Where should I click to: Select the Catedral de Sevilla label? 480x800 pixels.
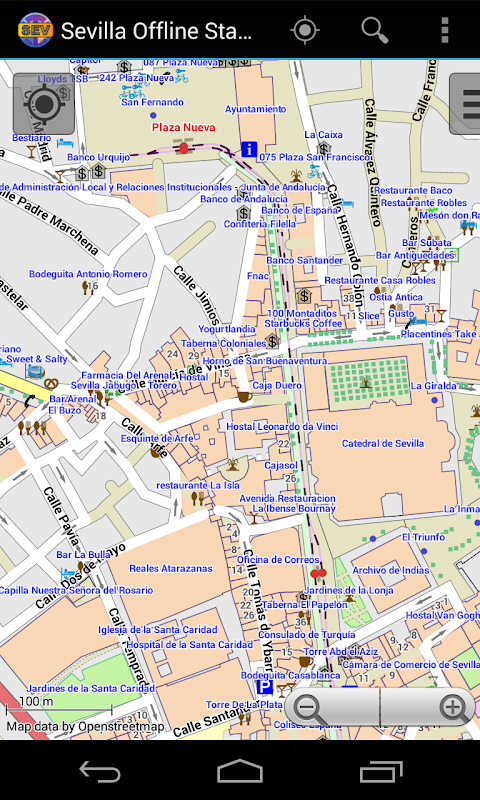point(383,443)
